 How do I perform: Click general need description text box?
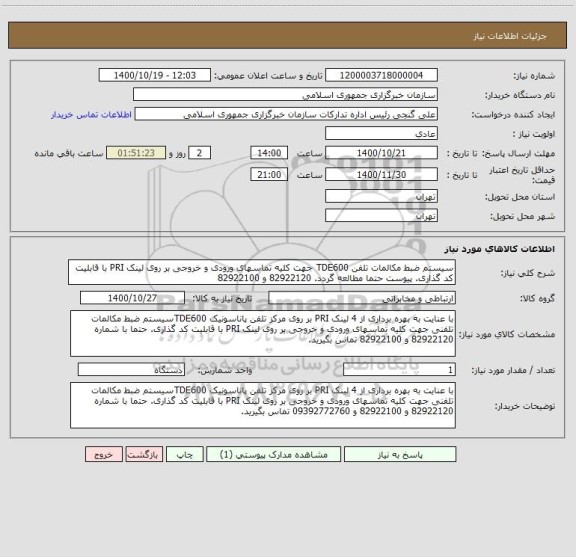click(262, 272)
